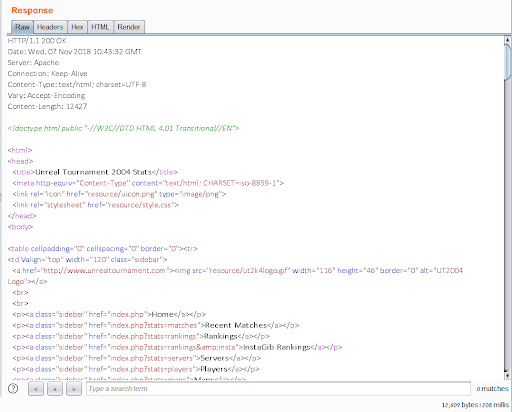Screen dimensions: 512x412
Task: Click the 'Unreal Tournament 2004 Stats' title text
Action: click(94, 172)
